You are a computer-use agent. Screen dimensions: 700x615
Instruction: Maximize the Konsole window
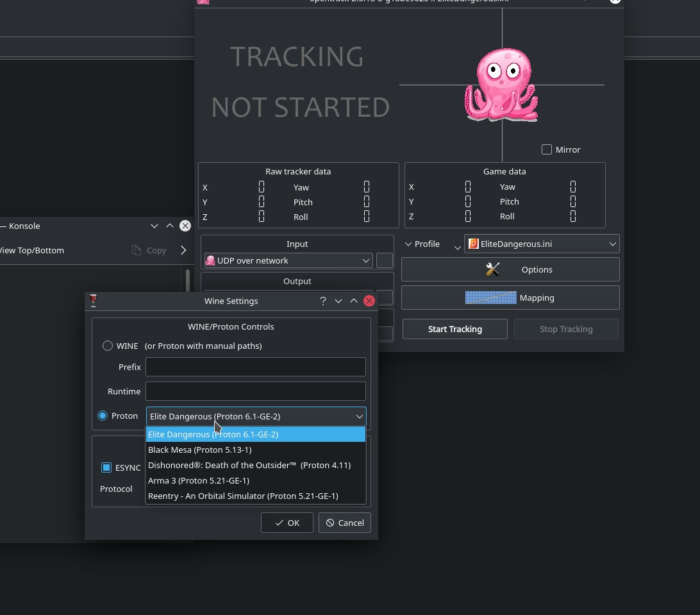pyautogui.click(x=170, y=226)
